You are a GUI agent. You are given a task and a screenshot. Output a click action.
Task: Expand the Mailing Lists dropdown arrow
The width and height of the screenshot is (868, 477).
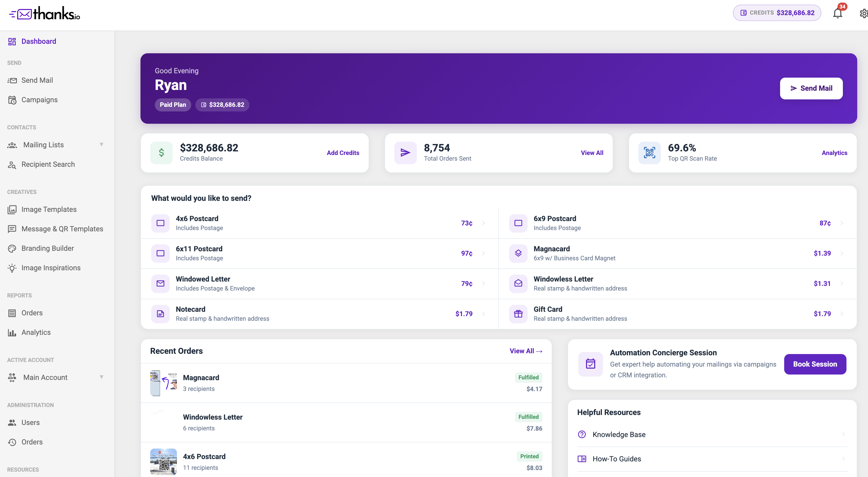(x=102, y=144)
